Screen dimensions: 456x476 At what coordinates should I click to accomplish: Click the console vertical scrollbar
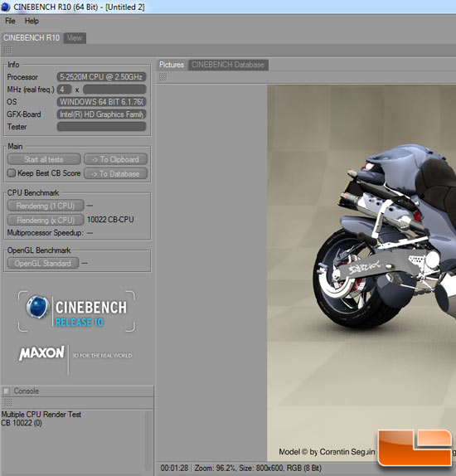[x=148, y=440]
